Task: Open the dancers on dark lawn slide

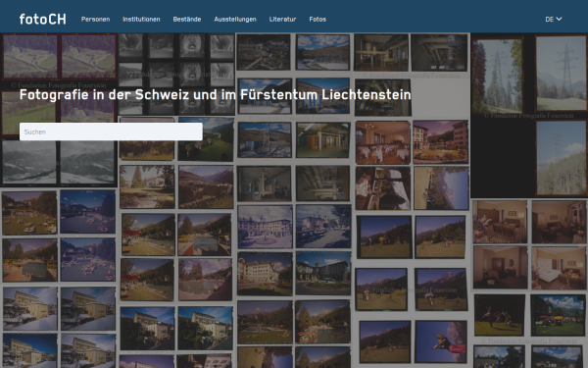Action: point(499,315)
